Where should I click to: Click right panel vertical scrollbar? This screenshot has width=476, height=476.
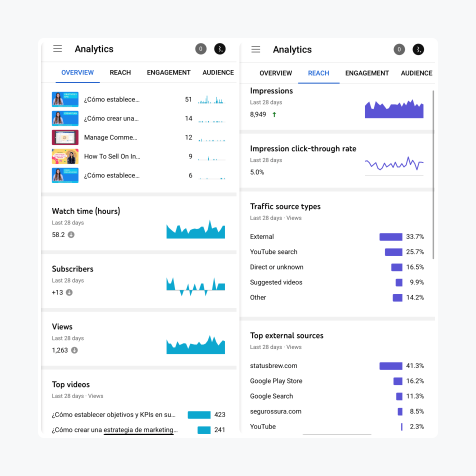433,175
